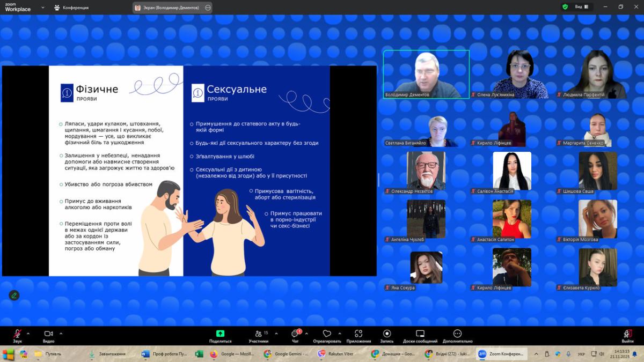Viewport: 644px width, 362px height.
Task: Click the green Поделиться share screen icon
Action: click(220, 334)
